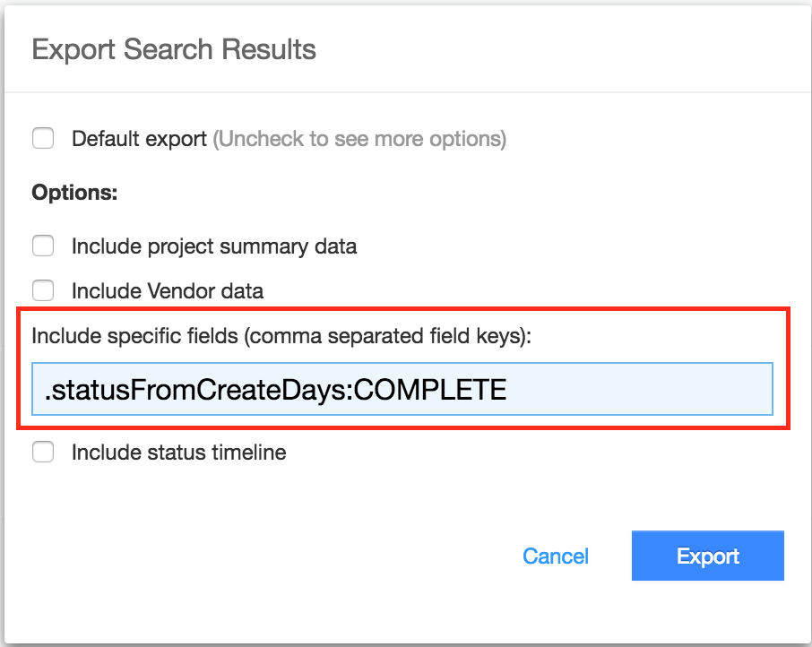The width and height of the screenshot is (812, 647).
Task: Click the 'Export Search Results' dialog title
Action: click(174, 48)
